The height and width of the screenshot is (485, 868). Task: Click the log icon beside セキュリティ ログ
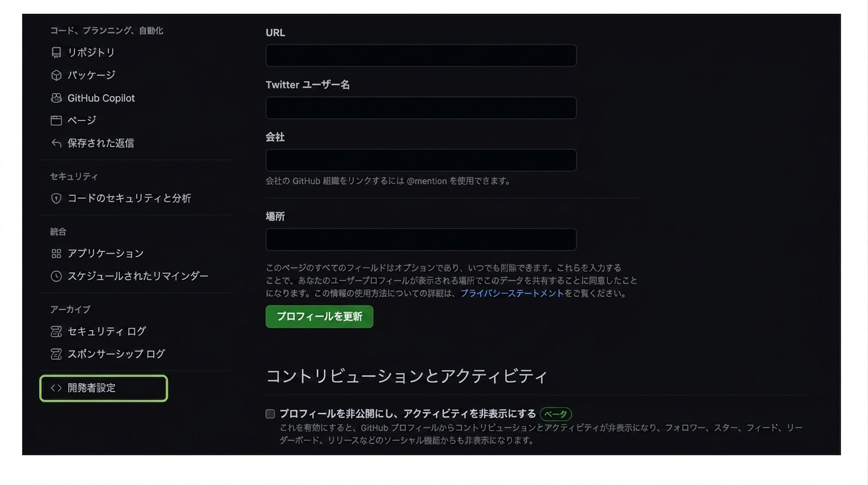click(56, 332)
